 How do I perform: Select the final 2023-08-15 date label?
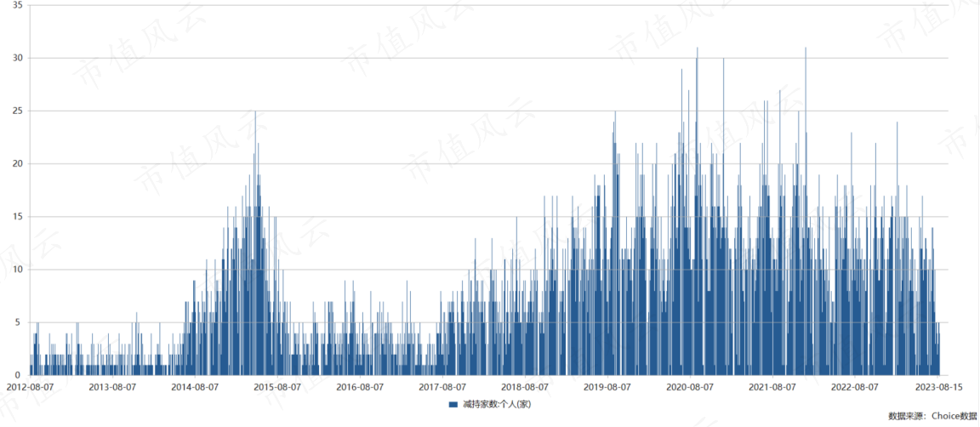coord(939,387)
